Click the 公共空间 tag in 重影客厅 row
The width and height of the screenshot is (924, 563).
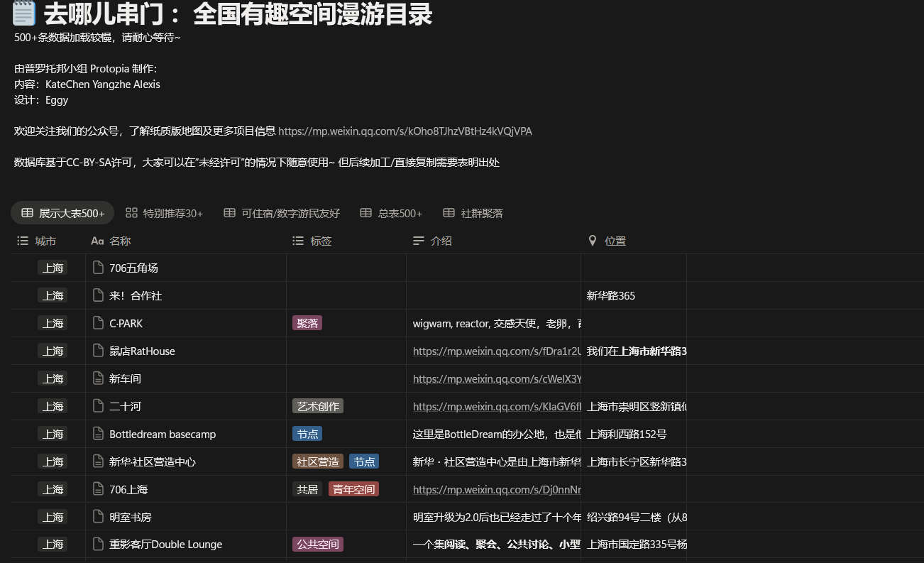[x=318, y=545]
